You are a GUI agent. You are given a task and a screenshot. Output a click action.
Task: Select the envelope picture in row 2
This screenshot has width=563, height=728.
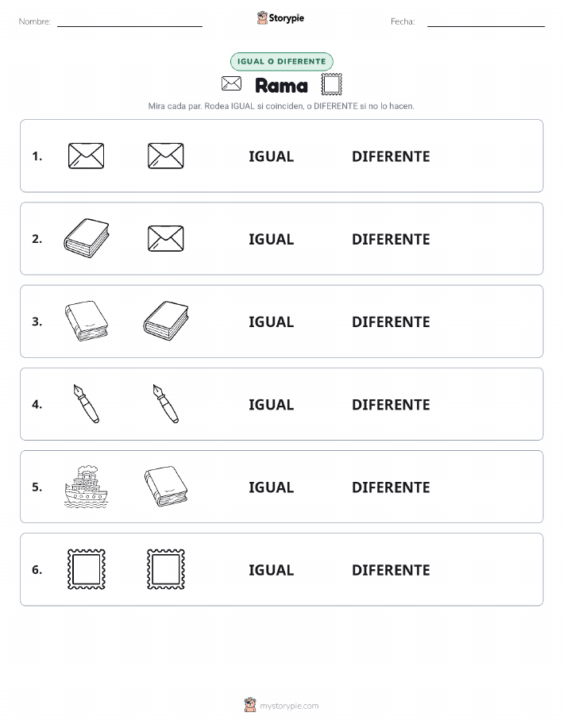point(166,238)
